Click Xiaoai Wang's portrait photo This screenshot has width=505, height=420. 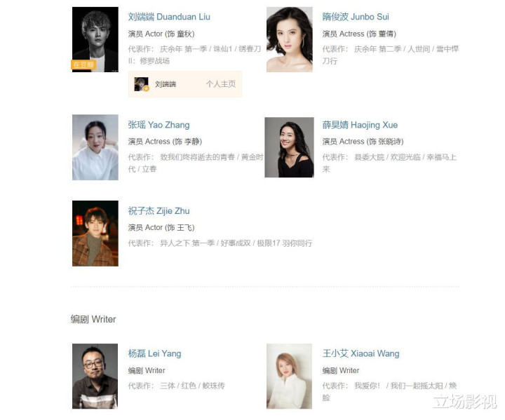coord(289,377)
